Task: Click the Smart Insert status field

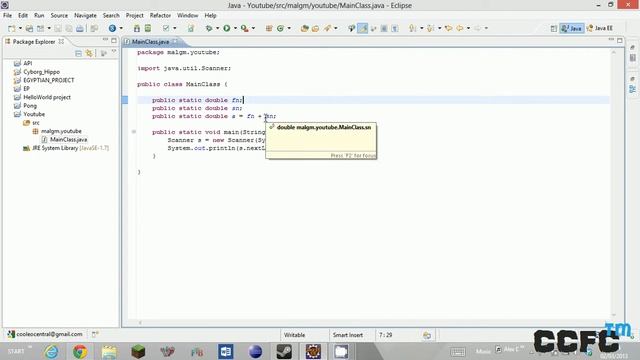Action: pos(348,335)
